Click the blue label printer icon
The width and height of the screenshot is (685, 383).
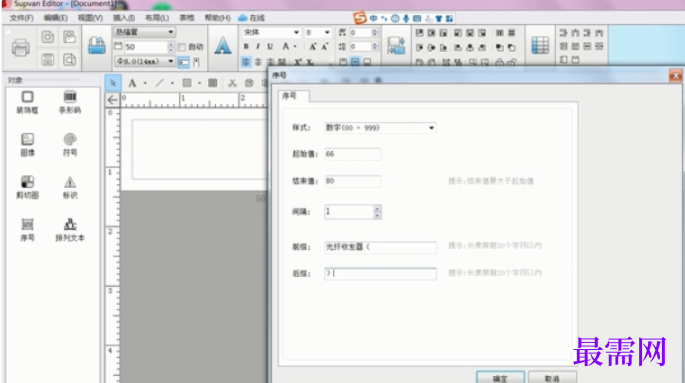pyautogui.click(x=97, y=45)
